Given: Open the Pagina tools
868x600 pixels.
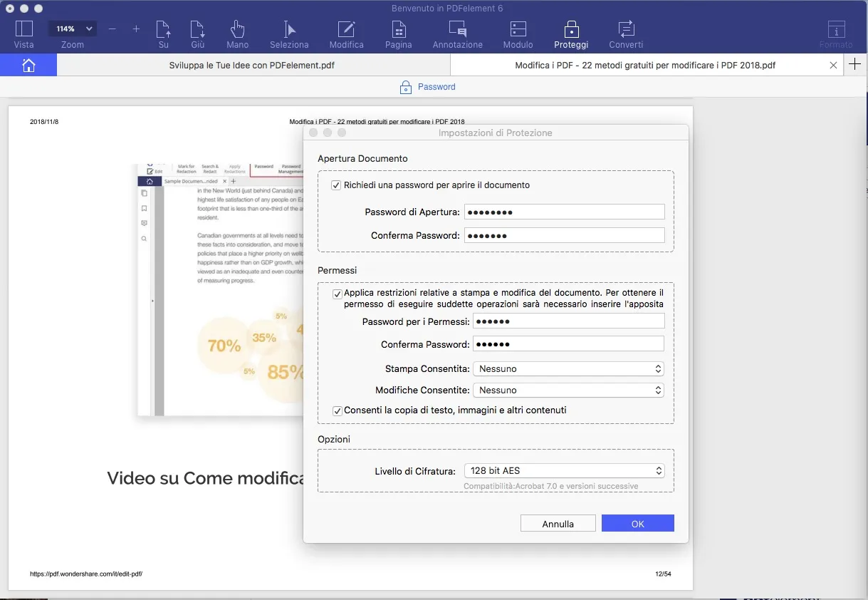Looking at the screenshot, I should coord(398,33).
